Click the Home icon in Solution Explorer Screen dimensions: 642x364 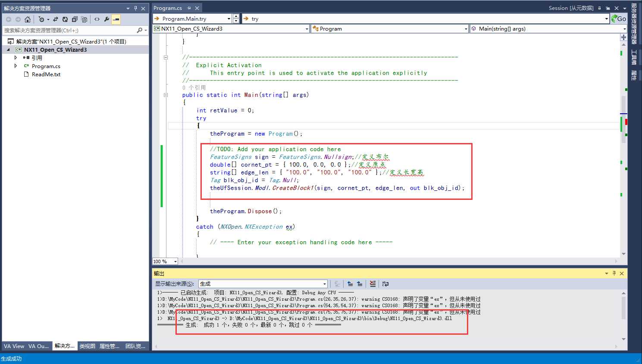pos(28,19)
